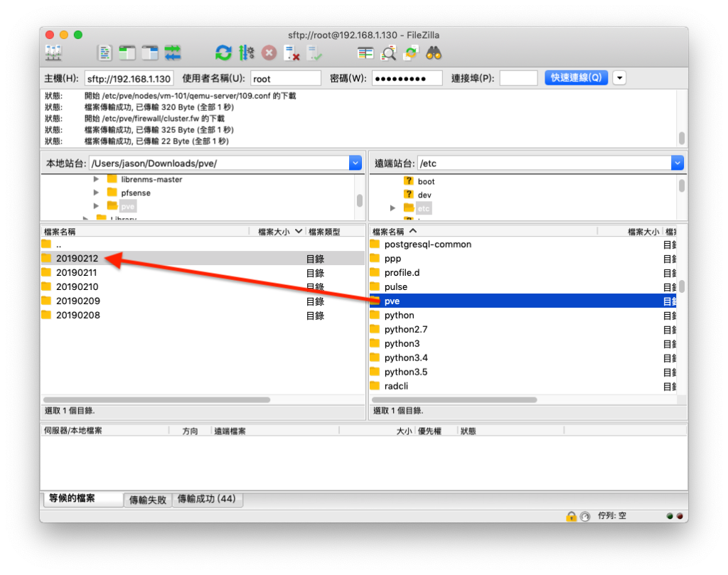728x575 pixels.
Task: Toggle the local directory tree icon
Action: [x=127, y=53]
